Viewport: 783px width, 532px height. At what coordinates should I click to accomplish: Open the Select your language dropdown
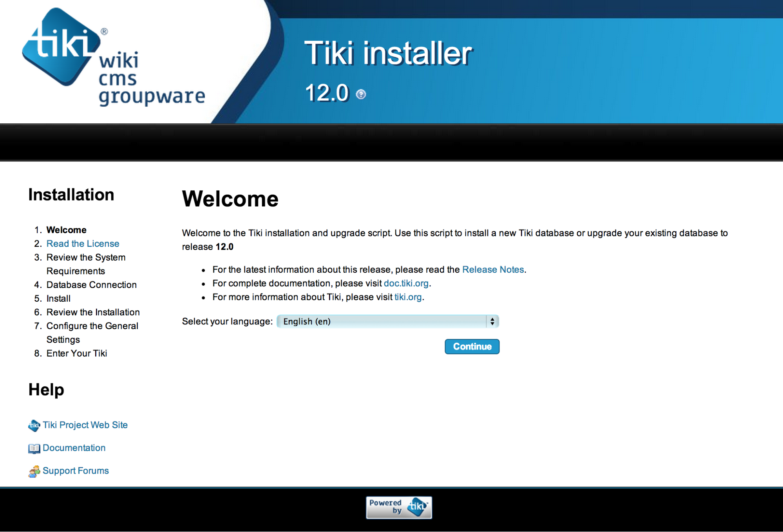pos(388,321)
